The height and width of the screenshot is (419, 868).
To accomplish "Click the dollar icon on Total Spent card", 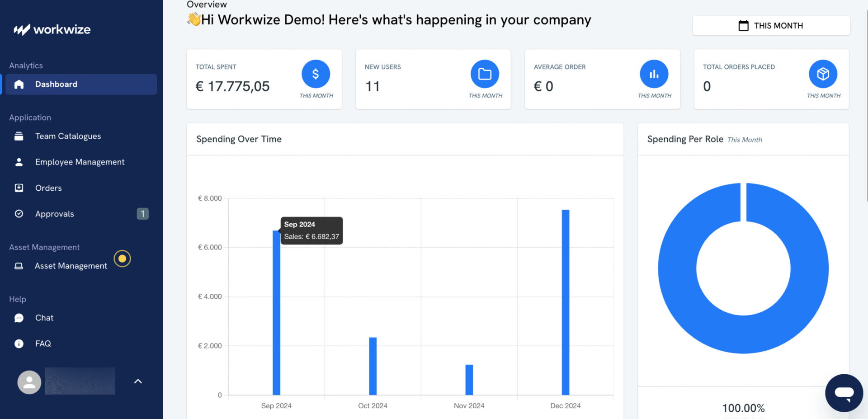I will (316, 73).
